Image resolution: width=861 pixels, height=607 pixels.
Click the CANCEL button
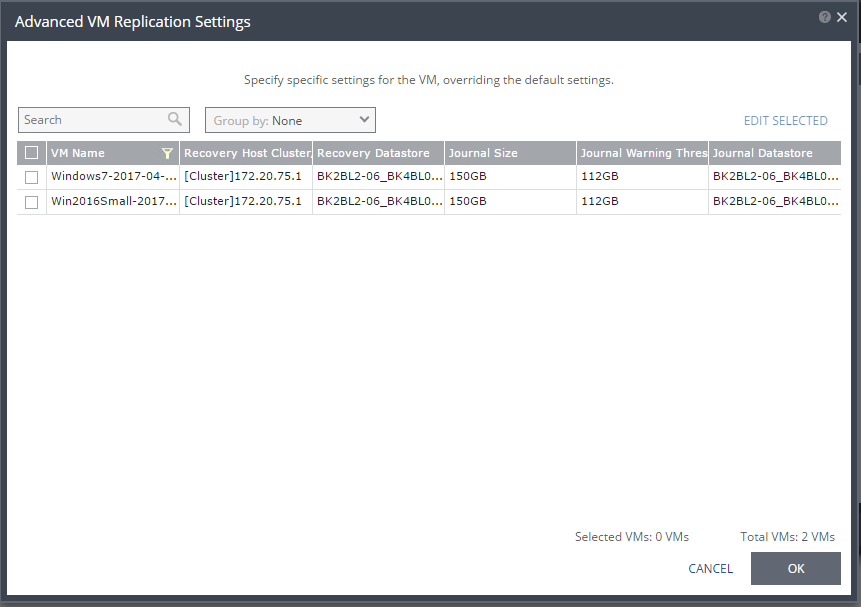click(711, 569)
